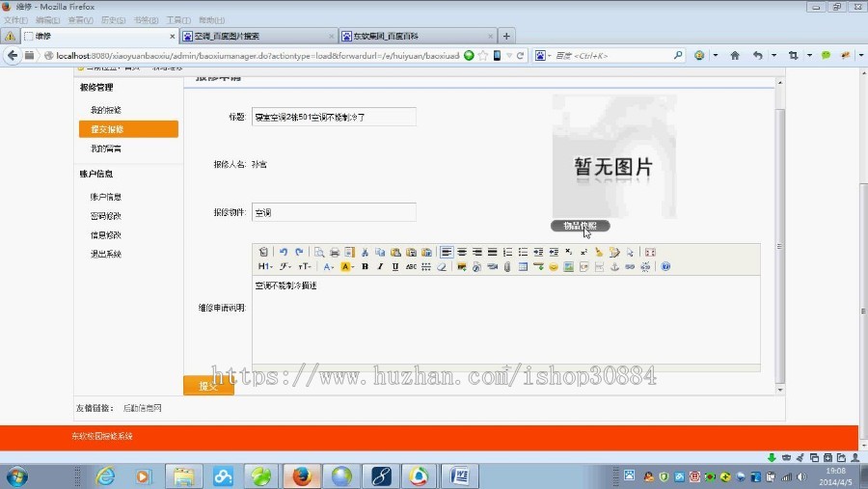Toggle underline formatting

395,267
